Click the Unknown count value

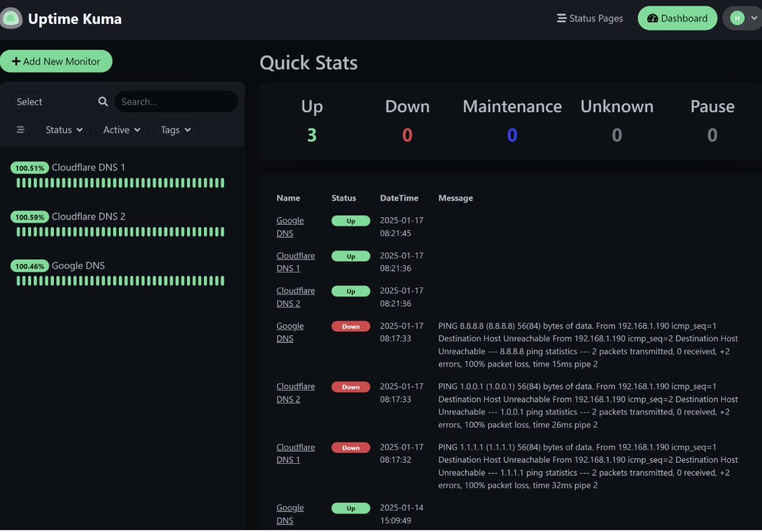(x=617, y=135)
